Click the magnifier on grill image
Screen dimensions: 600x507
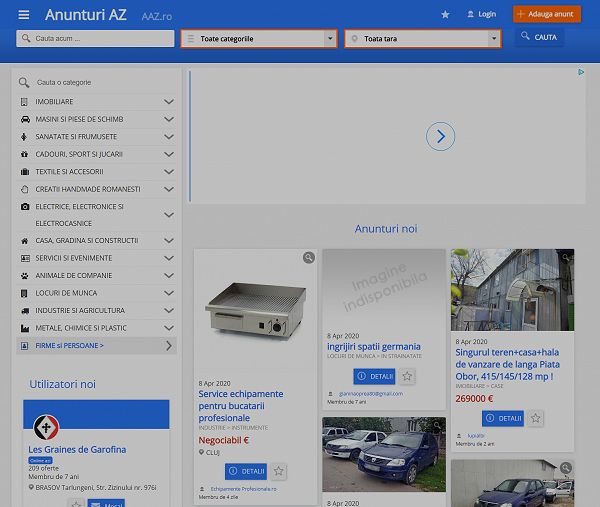pyautogui.click(x=309, y=258)
